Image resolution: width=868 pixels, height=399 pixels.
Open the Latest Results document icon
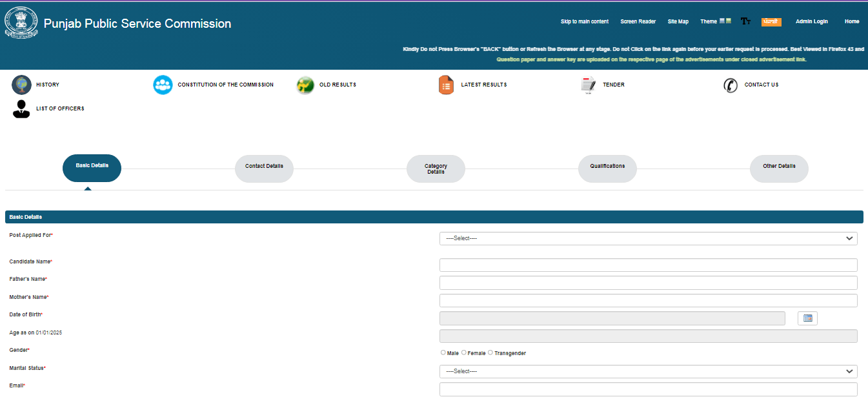coord(447,85)
